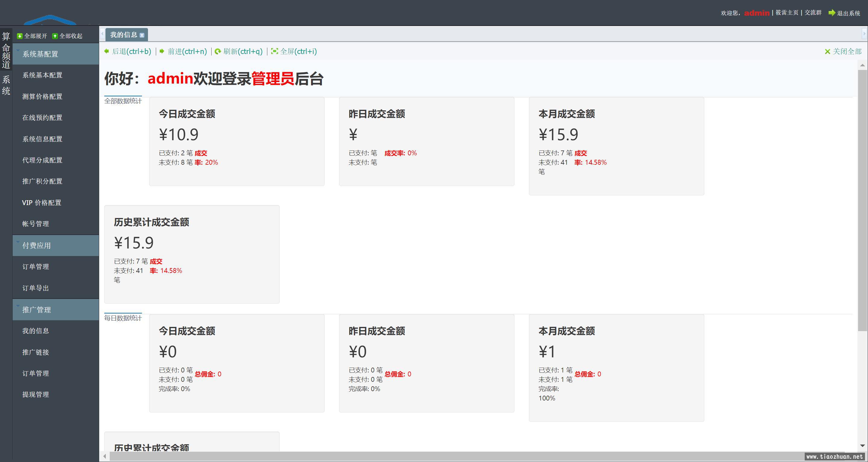The height and width of the screenshot is (462, 868).
Task: Open 订单导出 in sidebar
Action: (36, 288)
